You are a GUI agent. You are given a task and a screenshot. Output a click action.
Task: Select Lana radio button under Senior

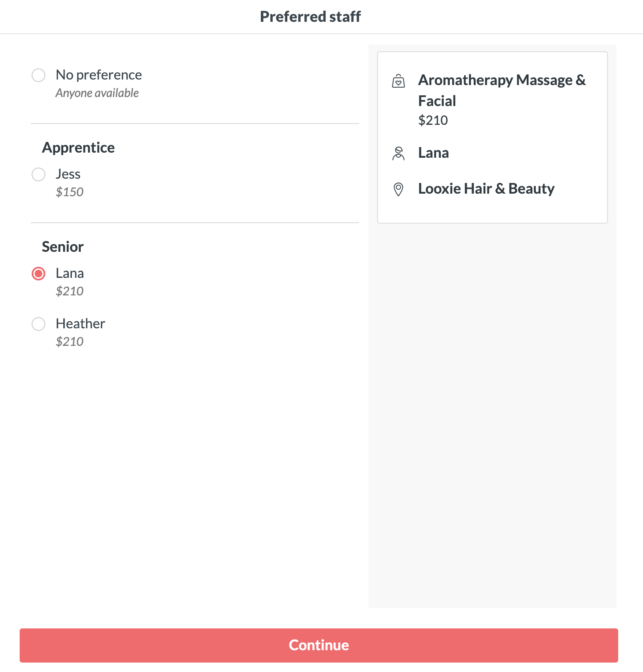(38, 274)
